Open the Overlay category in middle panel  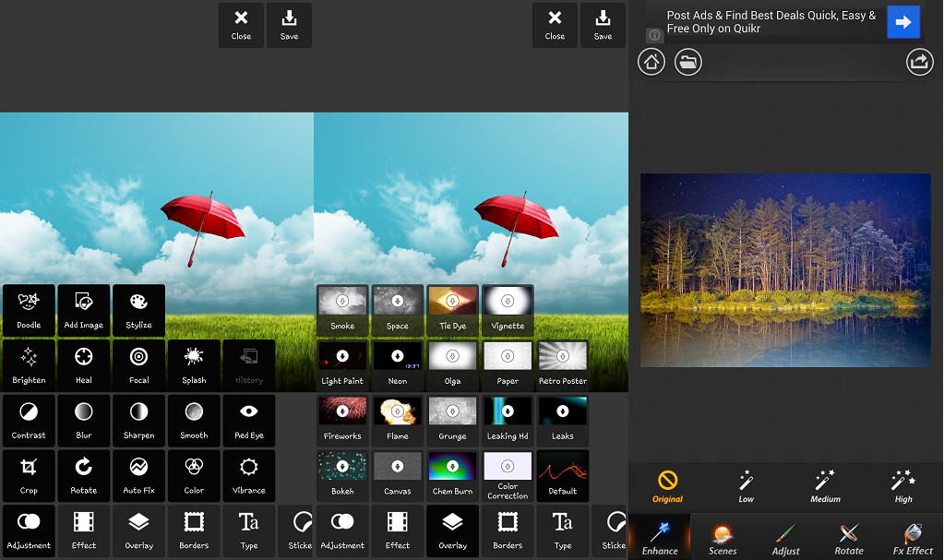click(x=452, y=530)
